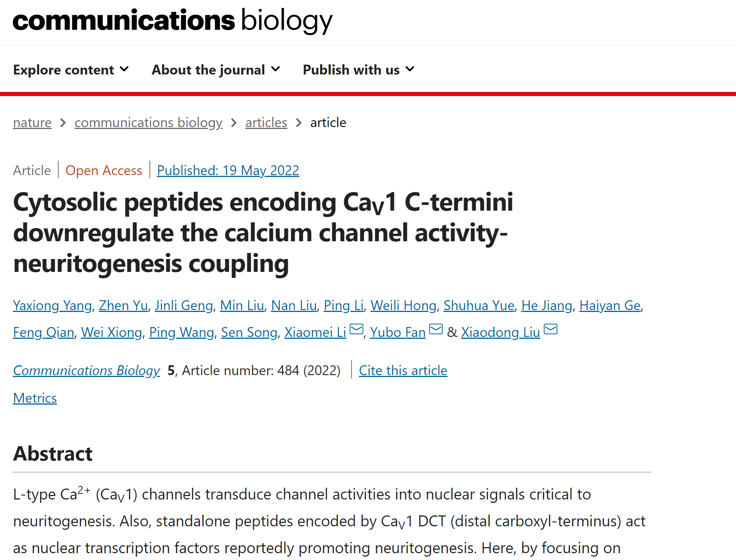The image size is (736, 560).
Task: Click the envelope icon beside Yubo Fan
Action: tap(436, 329)
